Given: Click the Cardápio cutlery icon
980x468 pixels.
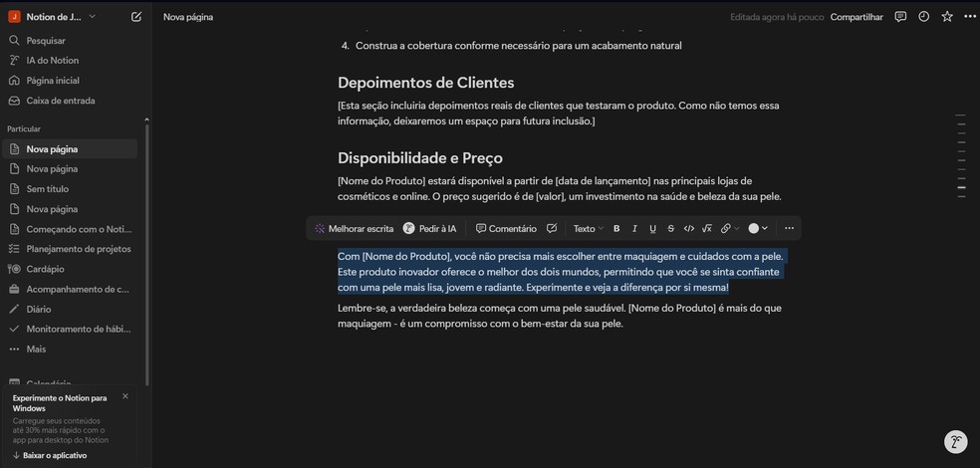Looking at the screenshot, I should pos(14,269).
